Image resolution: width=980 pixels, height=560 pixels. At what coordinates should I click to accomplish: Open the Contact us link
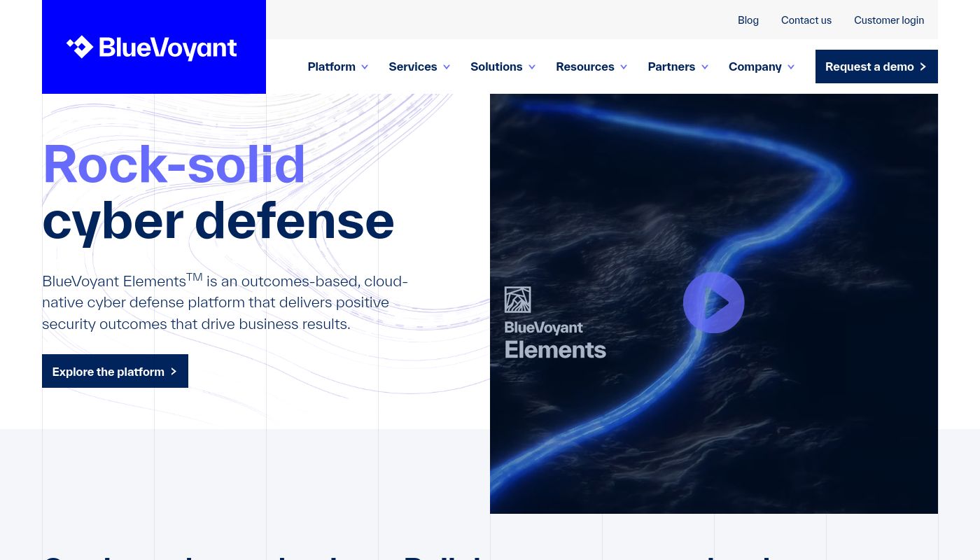point(806,20)
